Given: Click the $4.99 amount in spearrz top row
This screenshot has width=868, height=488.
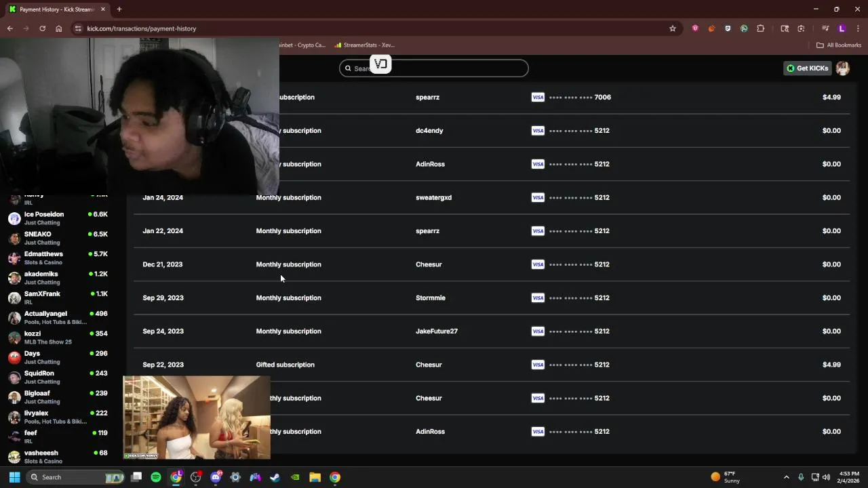Looking at the screenshot, I should (x=831, y=97).
